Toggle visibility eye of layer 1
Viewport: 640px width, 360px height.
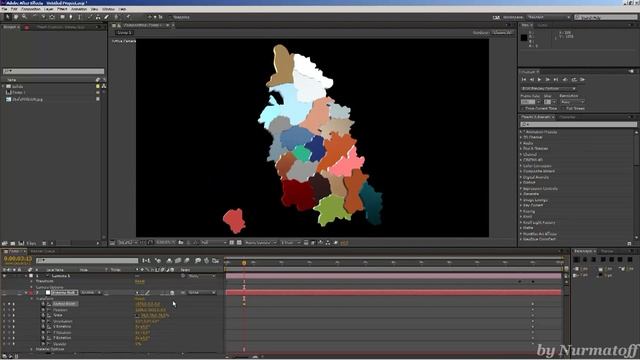(4, 276)
